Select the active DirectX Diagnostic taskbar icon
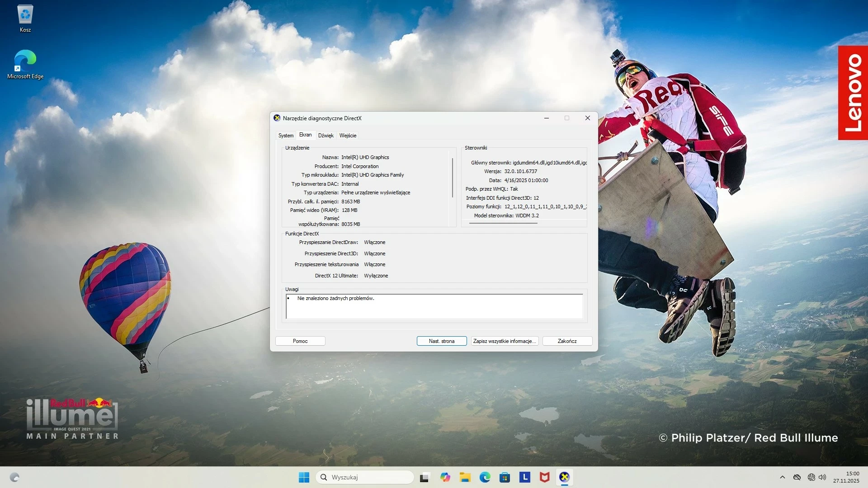This screenshot has width=868, height=488. pyautogui.click(x=565, y=477)
